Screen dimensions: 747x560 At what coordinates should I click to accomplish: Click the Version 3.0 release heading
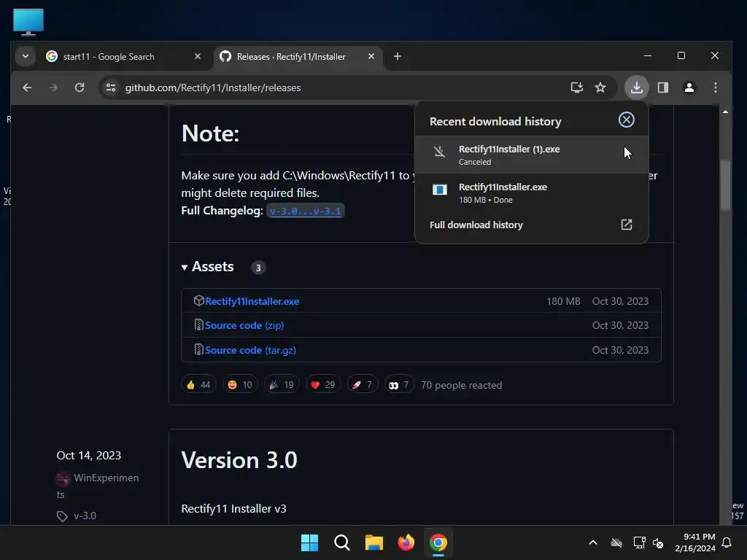[x=239, y=460]
